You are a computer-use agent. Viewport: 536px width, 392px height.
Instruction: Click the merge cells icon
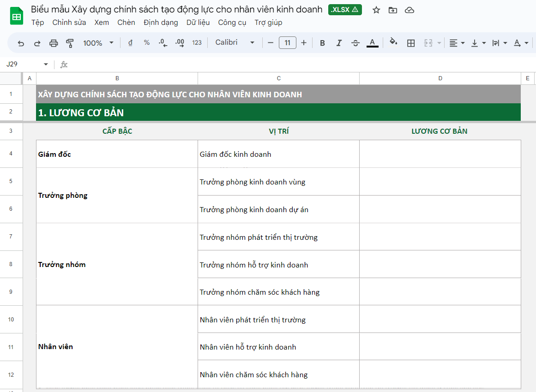[x=428, y=43]
